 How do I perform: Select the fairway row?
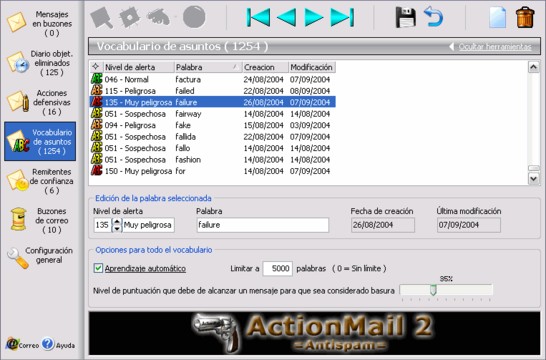point(213,114)
